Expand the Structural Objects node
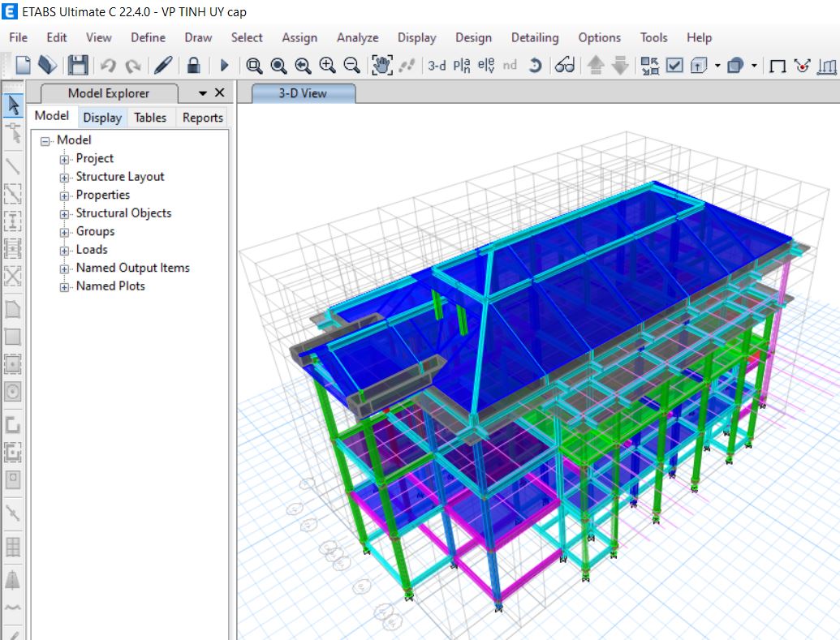This screenshot has height=640, width=840. point(64,213)
